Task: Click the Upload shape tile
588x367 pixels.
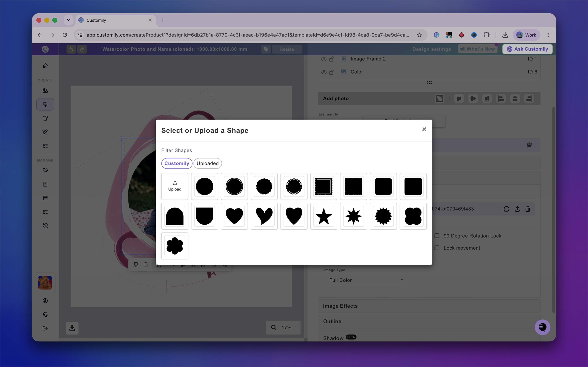Action: 175,186
